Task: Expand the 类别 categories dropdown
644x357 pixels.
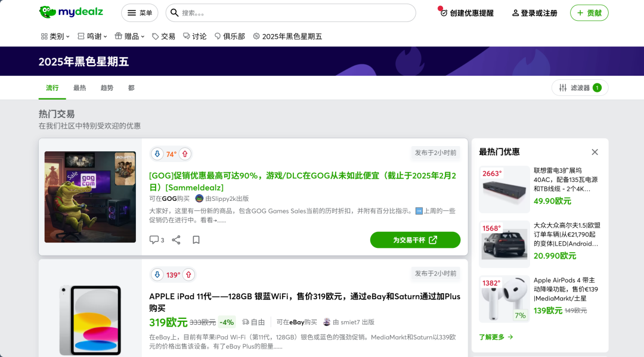Action: 55,36
